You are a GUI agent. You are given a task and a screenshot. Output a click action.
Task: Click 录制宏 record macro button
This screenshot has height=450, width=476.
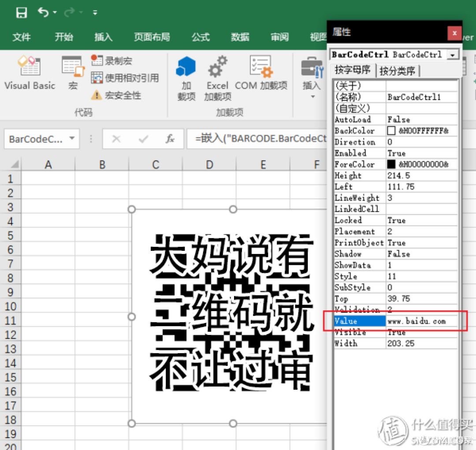112,60
